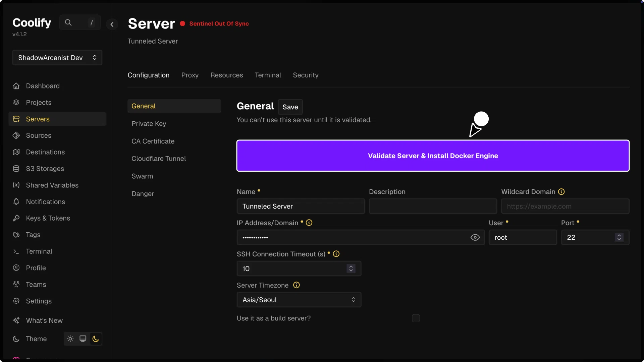Click the Notifications bell icon
644x362 pixels.
pyautogui.click(x=16, y=201)
